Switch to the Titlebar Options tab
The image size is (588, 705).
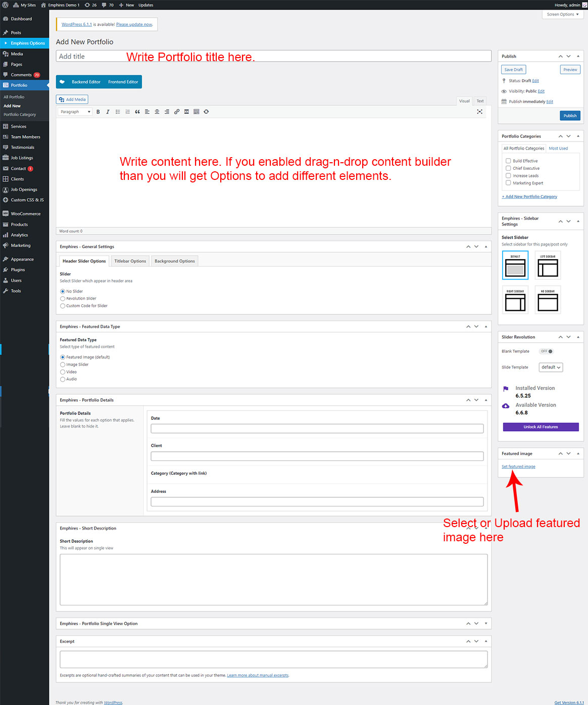coord(130,261)
